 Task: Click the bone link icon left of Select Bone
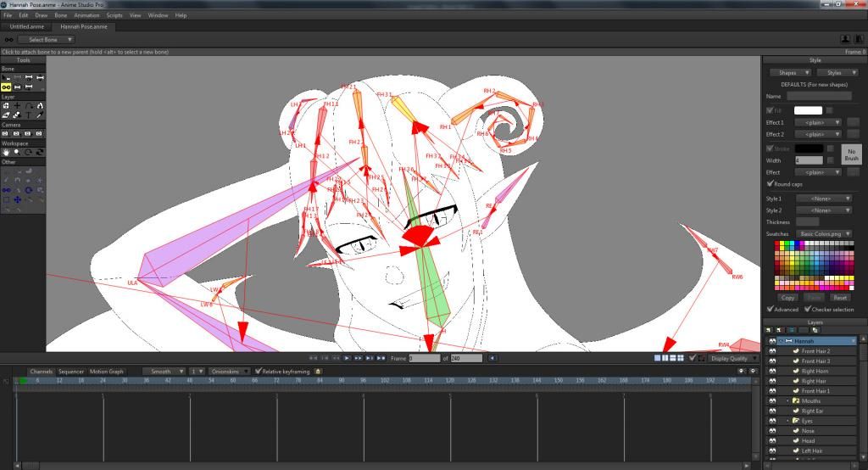(x=8, y=40)
